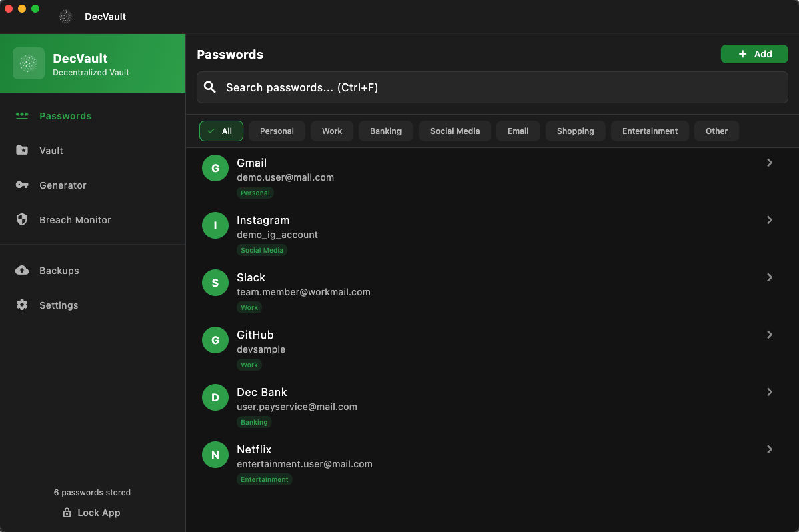This screenshot has width=799, height=532.
Task: Open Breach Monitor shield icon
Action: pos(21,220)
